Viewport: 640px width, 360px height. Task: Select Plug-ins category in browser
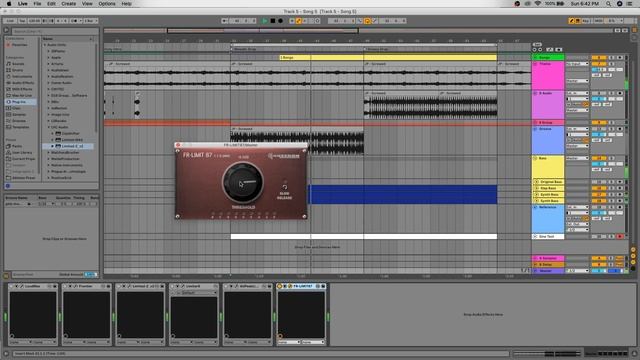click(20, 102)
